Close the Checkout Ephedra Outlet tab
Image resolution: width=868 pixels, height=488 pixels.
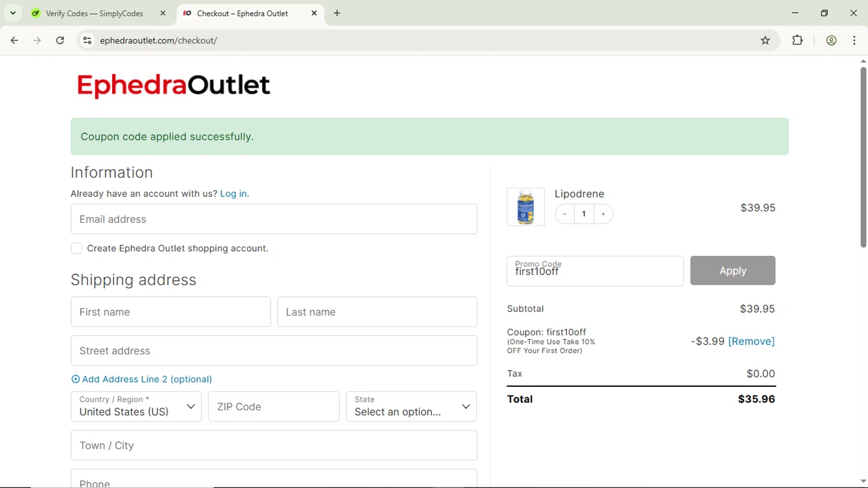[x=314, y=13]
